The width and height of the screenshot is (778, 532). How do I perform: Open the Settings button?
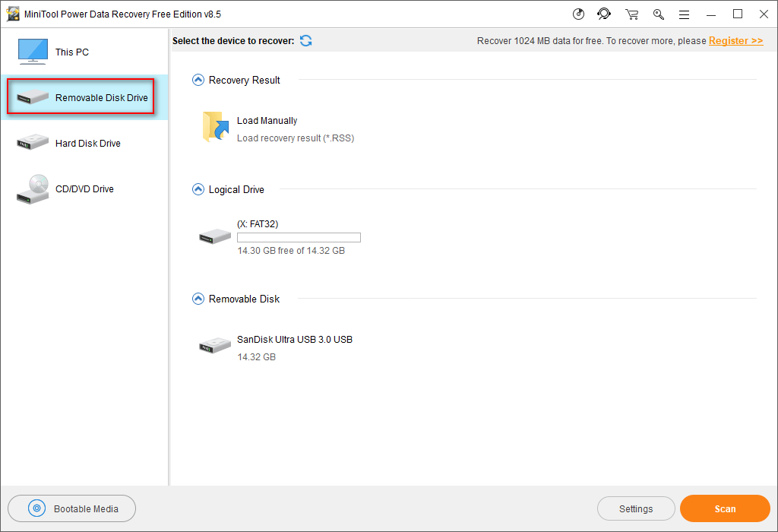pyautogui.click(x=636, y=508)
